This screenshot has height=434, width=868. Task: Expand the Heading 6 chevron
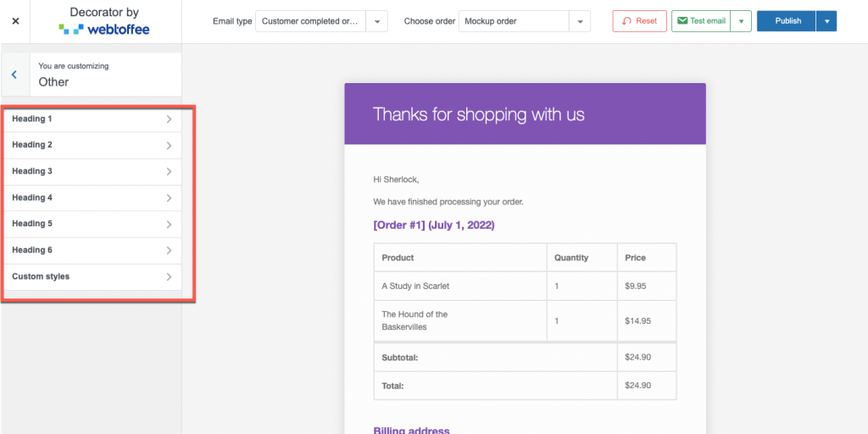[169, 251]
